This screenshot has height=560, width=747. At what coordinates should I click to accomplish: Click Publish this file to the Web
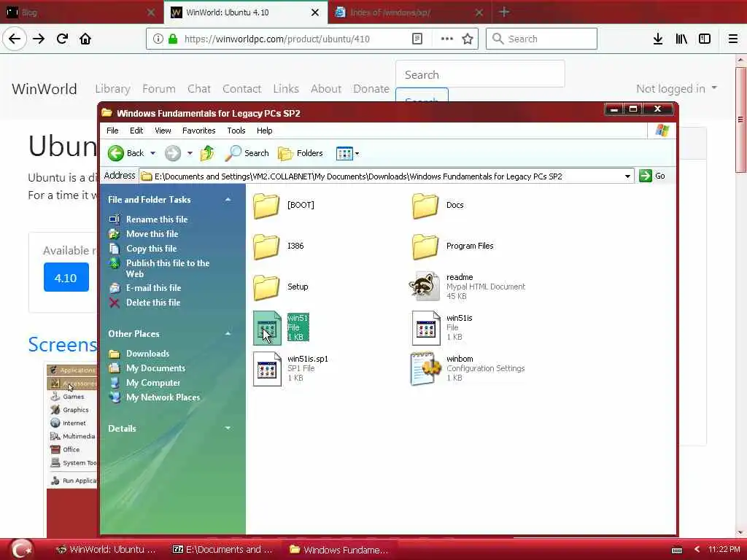pyautogui.click(x=167, y=268)
